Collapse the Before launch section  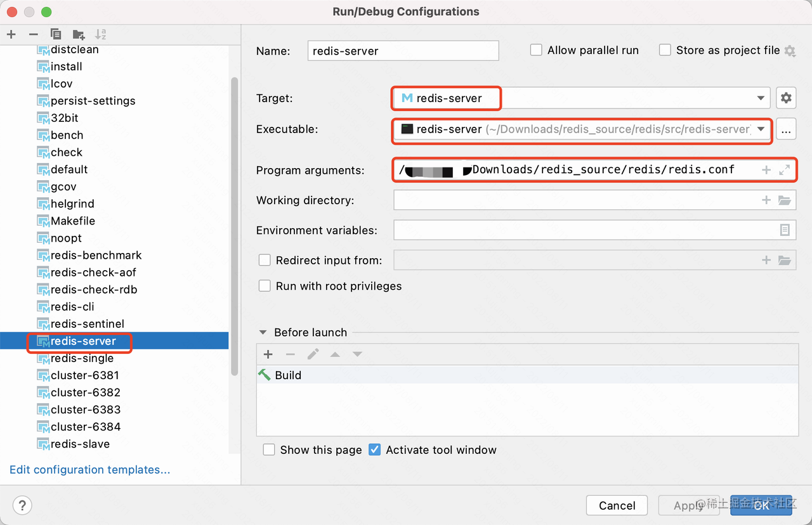(x=263, y=332)
